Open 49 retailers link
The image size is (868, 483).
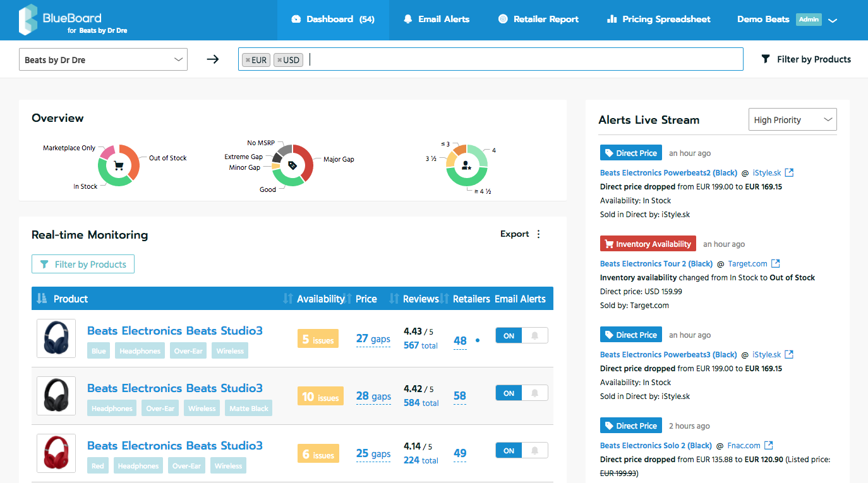pyautogui.click(x=460, y=453)
